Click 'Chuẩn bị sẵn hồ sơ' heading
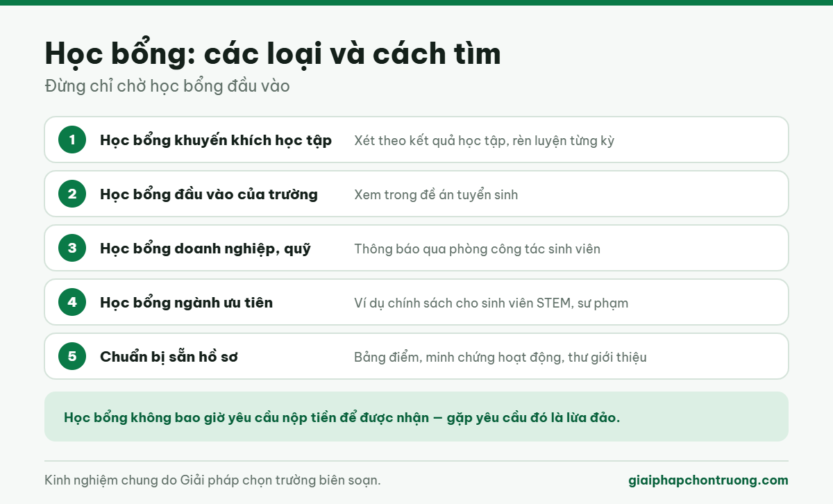This screenshot has width=833, height=504. tap(169, 357)
